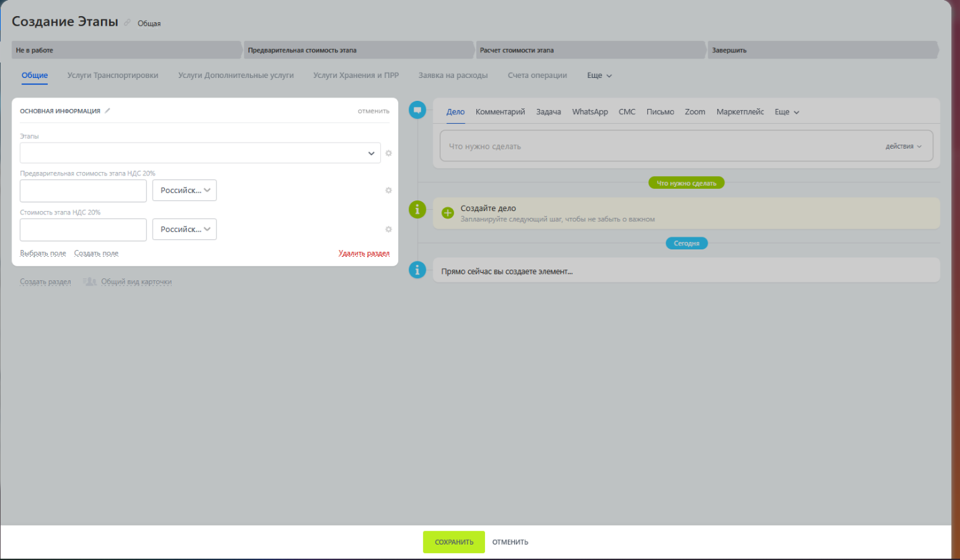Image resolution: width=960 pixels, height=560 pixels.
Task: Switch to the Общие tab
Action: (34, 75)
